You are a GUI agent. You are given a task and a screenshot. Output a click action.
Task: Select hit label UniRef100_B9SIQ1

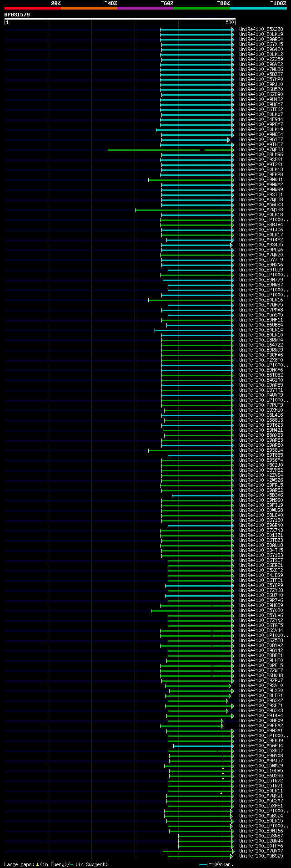tap(261, 194)
